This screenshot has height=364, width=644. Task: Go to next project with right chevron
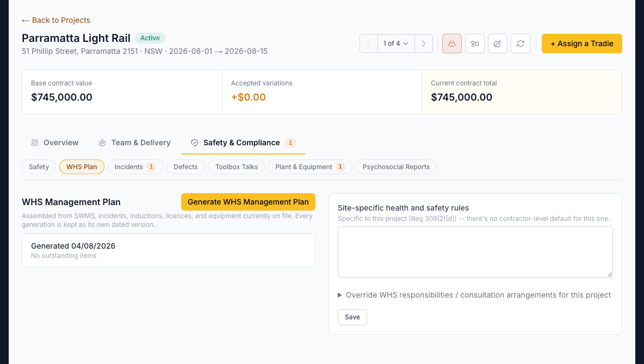pos(424,44)
